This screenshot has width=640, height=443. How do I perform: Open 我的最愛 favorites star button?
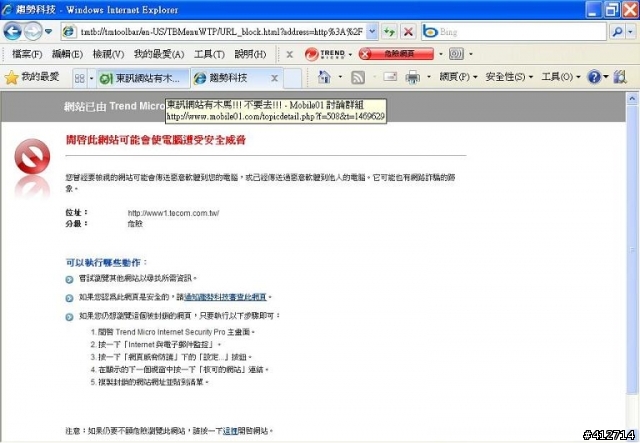32,77
